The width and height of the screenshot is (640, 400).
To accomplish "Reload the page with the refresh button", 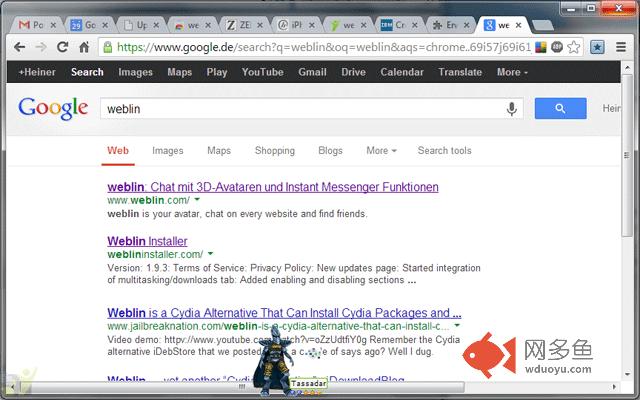I will 63,46.
